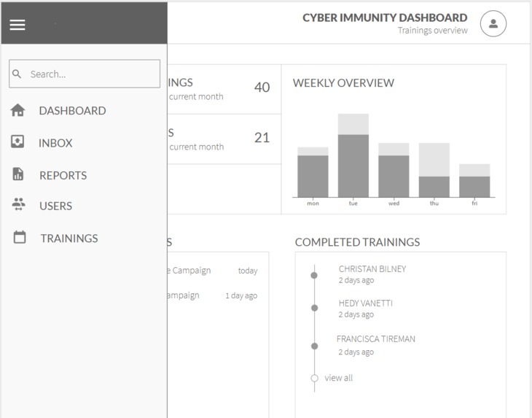Image resolution: width=532 pixels, height=418 pixels.
Task: Open HEDY VANETTI completed training entry
Action: [365, 309]
